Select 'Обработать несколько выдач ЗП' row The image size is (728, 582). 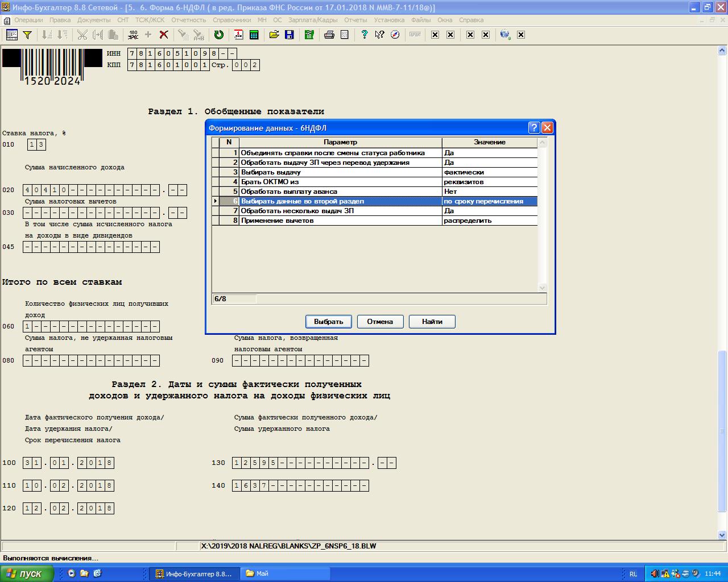[x=375, y=211]
